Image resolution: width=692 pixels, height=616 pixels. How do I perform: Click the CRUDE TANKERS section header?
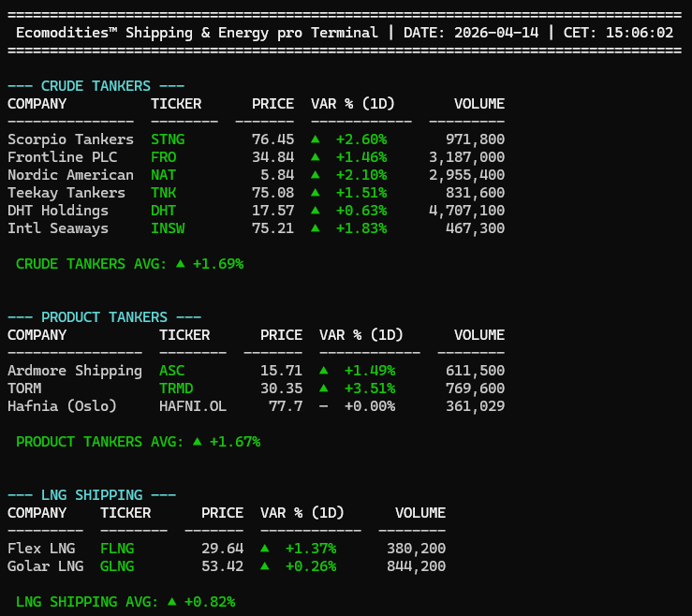pos(96,86)
